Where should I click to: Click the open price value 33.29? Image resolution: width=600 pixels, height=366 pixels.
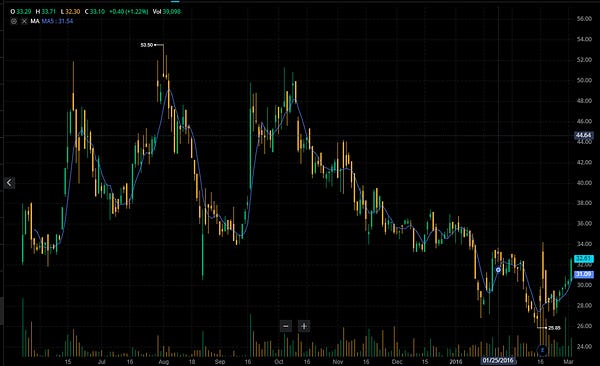[x=23, y=11]
